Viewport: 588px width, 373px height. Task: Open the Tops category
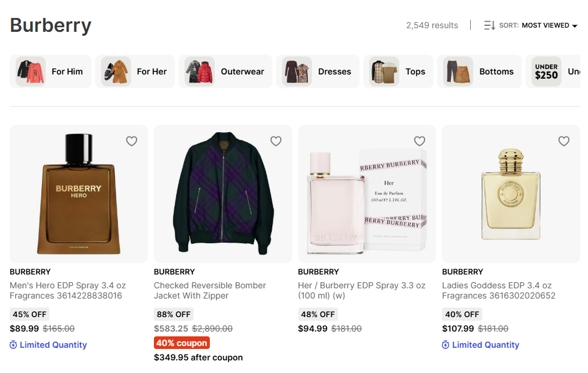[x=398, y=71]
